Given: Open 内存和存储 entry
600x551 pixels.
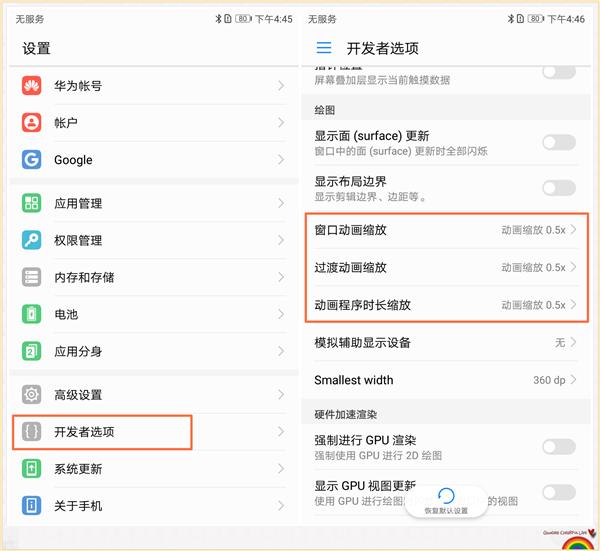Looking at the screenshot, I should pyautogui.click(x=154, y=277).
